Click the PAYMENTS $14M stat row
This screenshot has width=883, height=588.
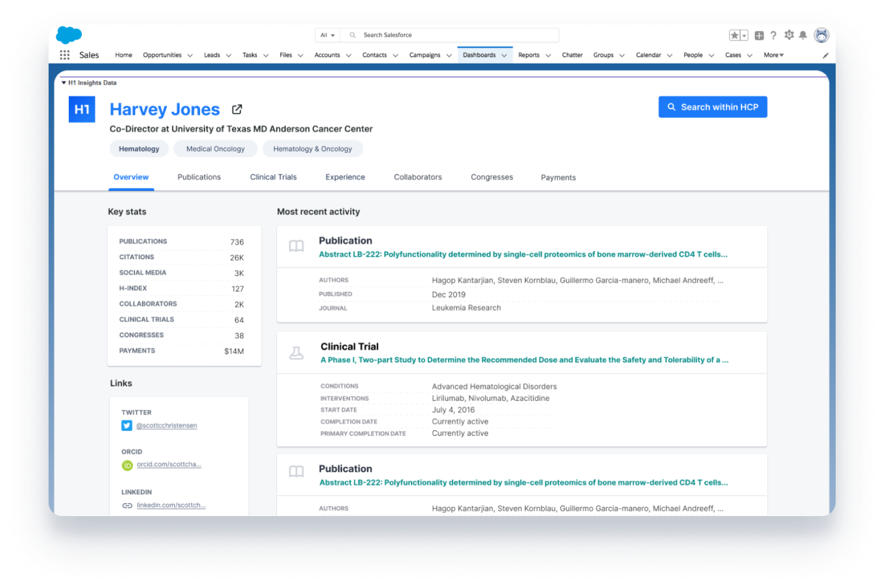(x=182, y=351)
